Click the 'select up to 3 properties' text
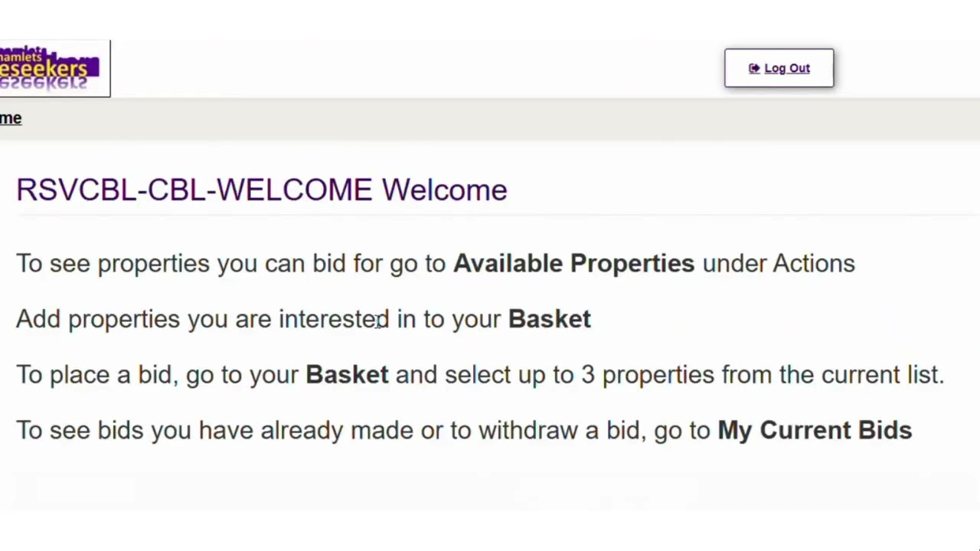 point(580,375)
